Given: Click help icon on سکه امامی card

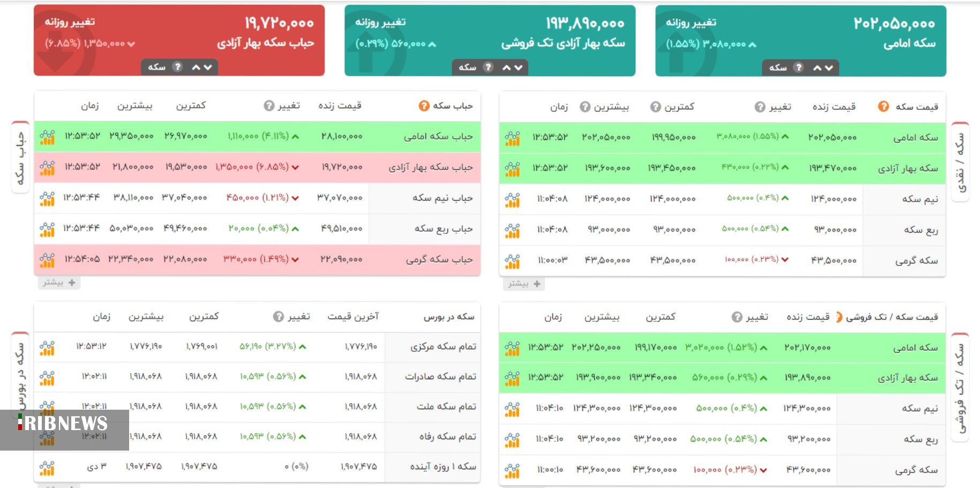Looking at the screenshot, I should pos(799,67).
